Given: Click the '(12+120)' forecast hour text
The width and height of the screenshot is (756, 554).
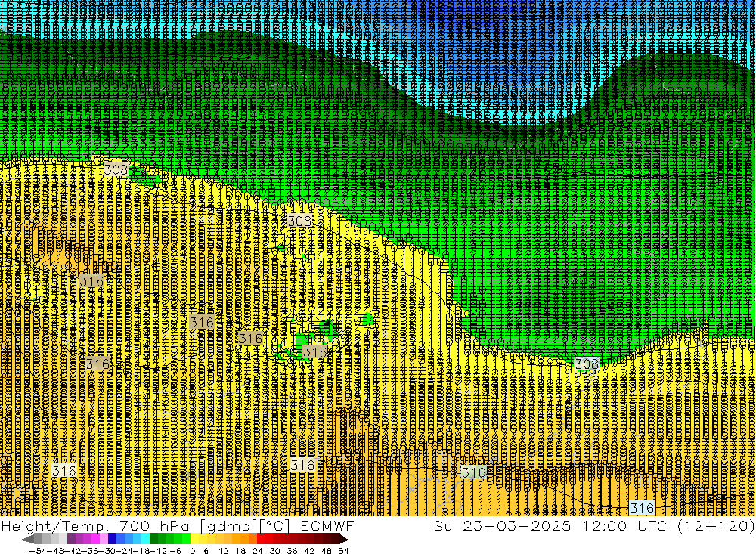Looking at the screenshot, I should pos(715,526).
